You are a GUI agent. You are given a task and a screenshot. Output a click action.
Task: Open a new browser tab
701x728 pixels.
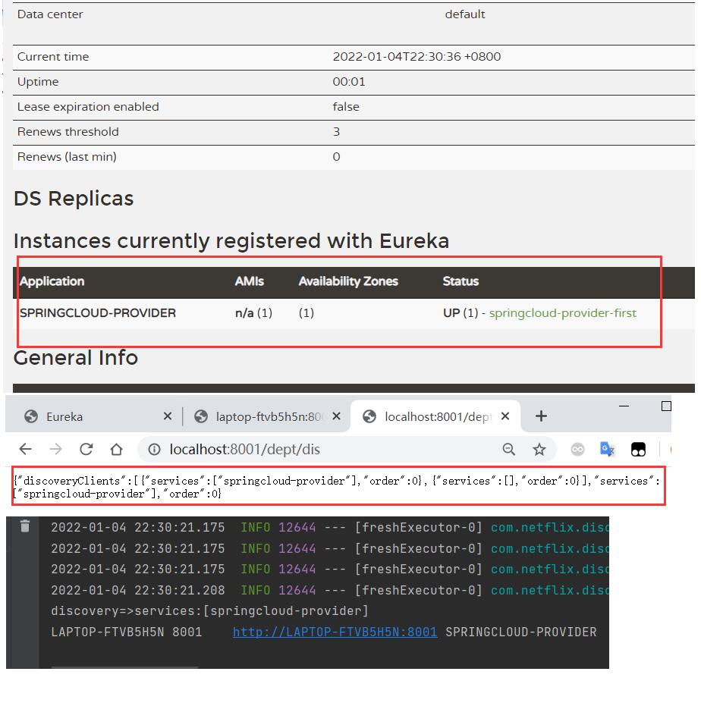coord(541,416)
